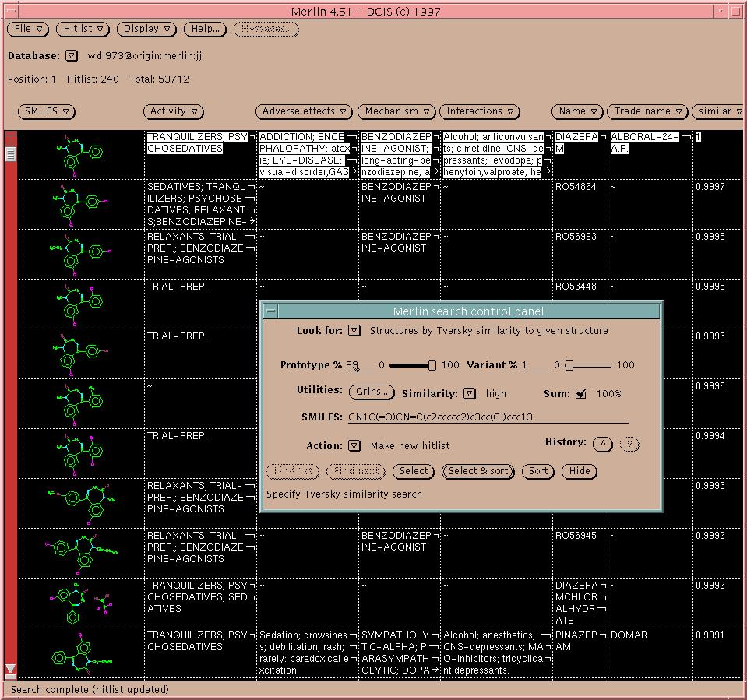Open the search panel window menu button
The image size is (747, 700).
click(270, 311)
